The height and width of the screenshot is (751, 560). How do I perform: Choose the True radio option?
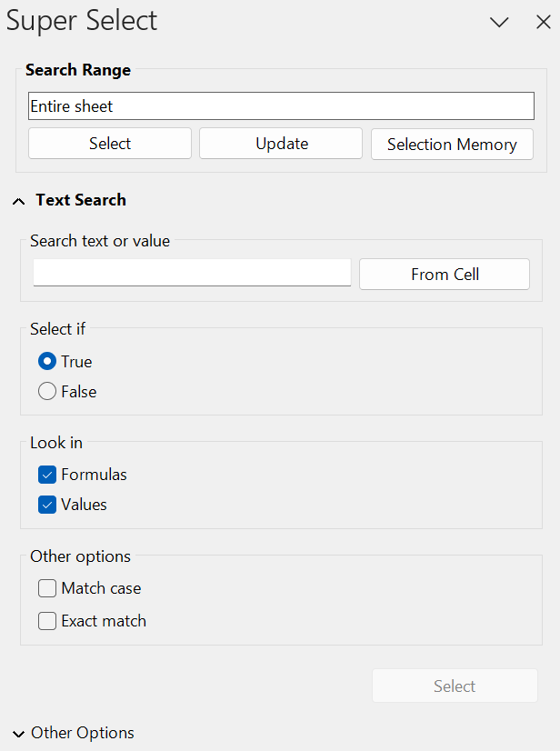pos(47,362)
